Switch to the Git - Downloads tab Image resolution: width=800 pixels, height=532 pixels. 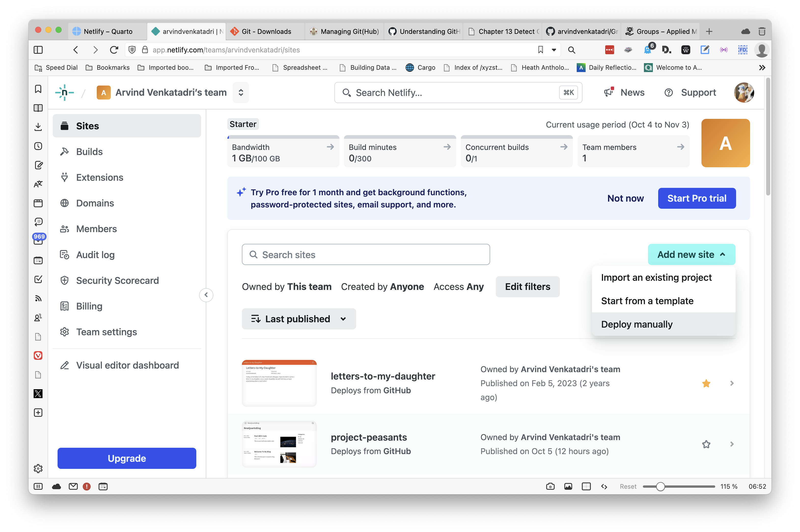coord(266,32)
